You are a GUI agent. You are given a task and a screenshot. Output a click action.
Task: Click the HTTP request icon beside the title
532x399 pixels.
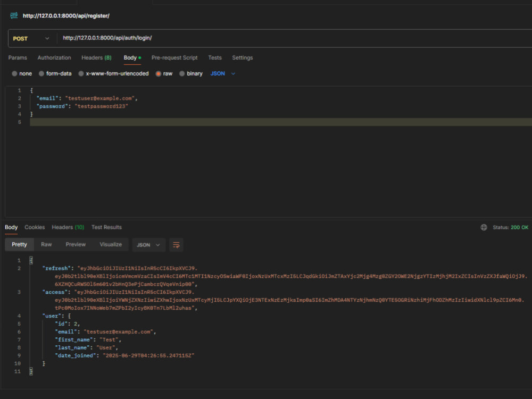(x=14, y=15)
